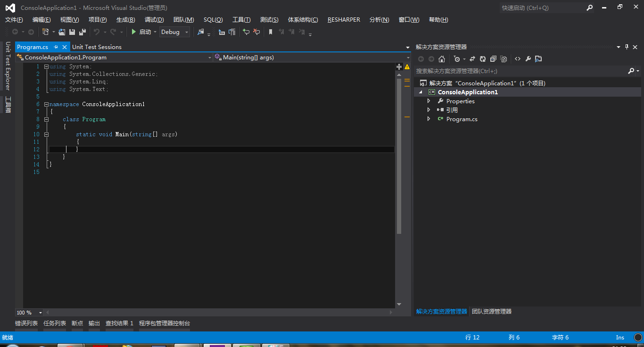Open the 程序包管理器控制台 tab
The image size is (644, 347).
click(x=165, y=323)
